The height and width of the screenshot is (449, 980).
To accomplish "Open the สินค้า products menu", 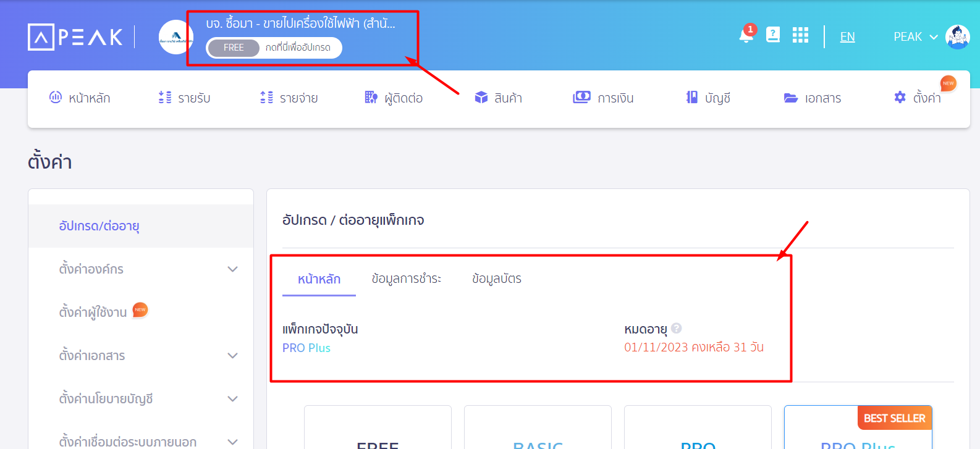I will [x=498, y=98].
